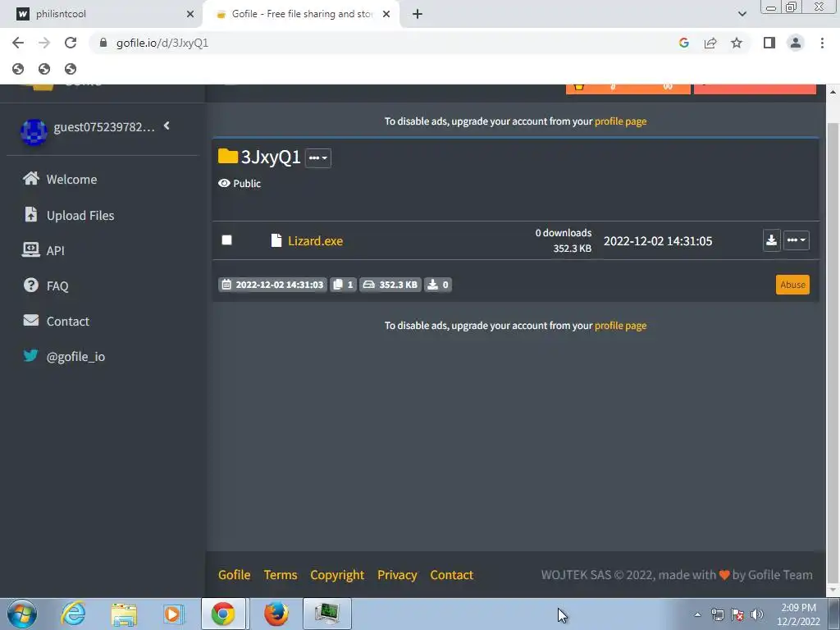Open Windows Media Player from the taskbar
The image size is (840, 630).
pos(173,614)
